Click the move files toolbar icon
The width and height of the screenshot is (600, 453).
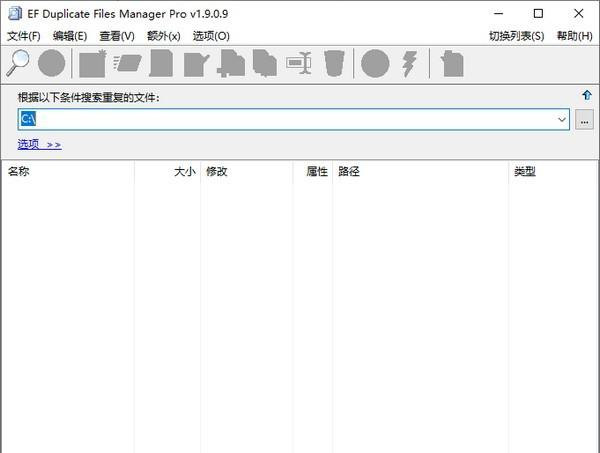(265, 63)
